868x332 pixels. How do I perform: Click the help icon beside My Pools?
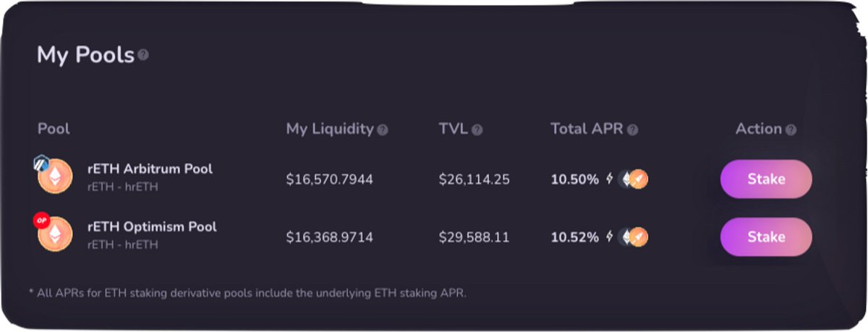point(143,55)
